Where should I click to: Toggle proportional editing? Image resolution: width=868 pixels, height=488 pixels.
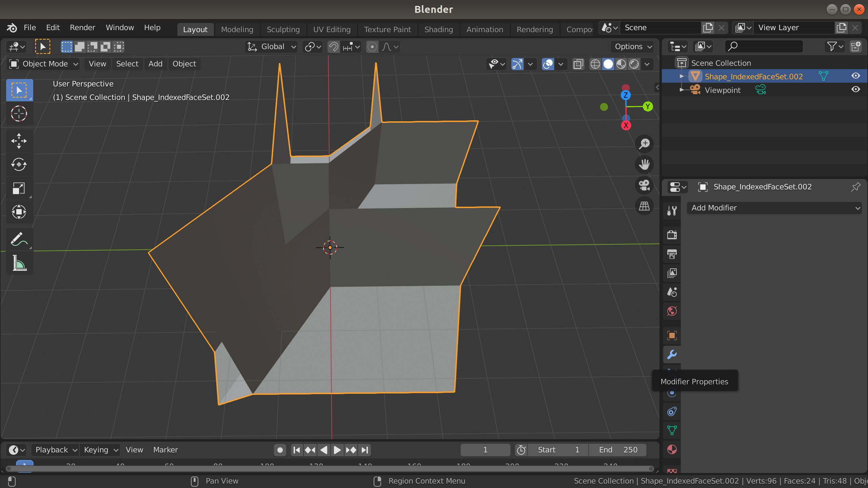click(372, 47)
